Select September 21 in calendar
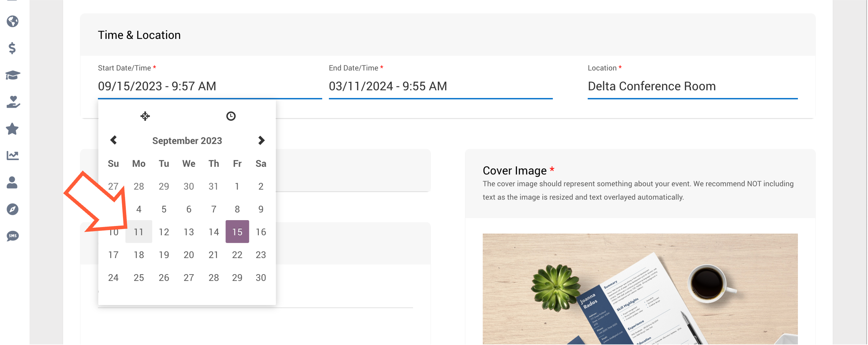The image size is (868, 345). coord(213,255)
